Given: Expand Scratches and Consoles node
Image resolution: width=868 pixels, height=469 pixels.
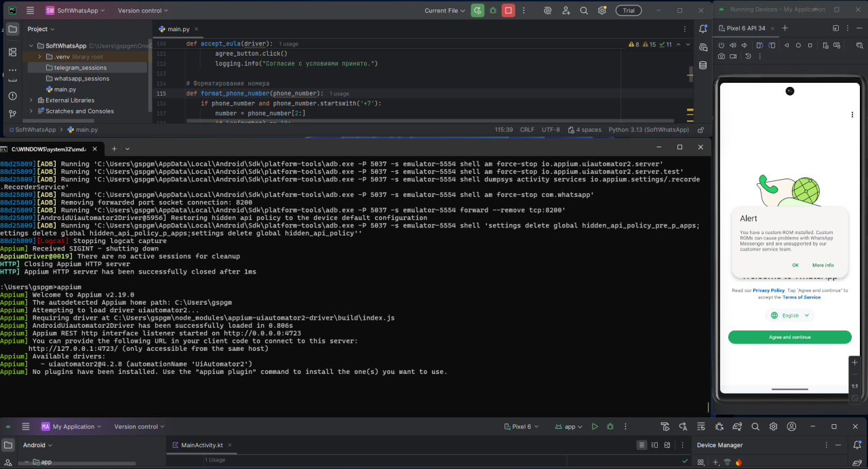Looking at the screenshot, I should (x=31, y=111).
